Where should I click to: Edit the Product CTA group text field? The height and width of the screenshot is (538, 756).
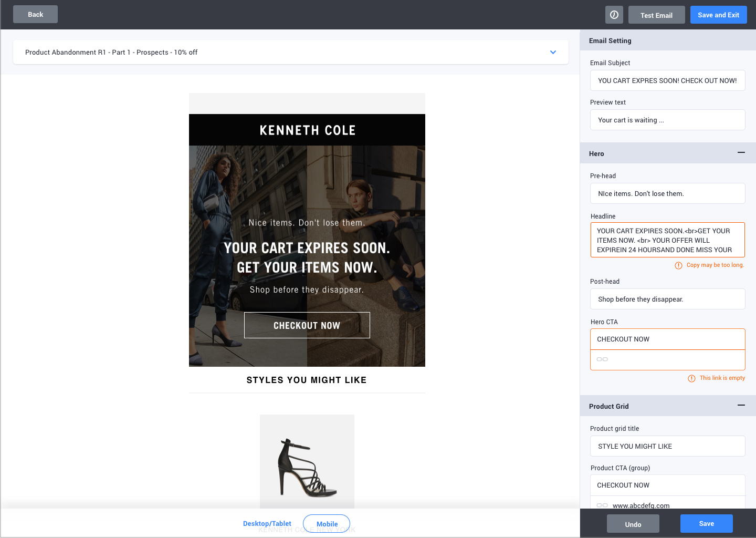pos(668,485)
